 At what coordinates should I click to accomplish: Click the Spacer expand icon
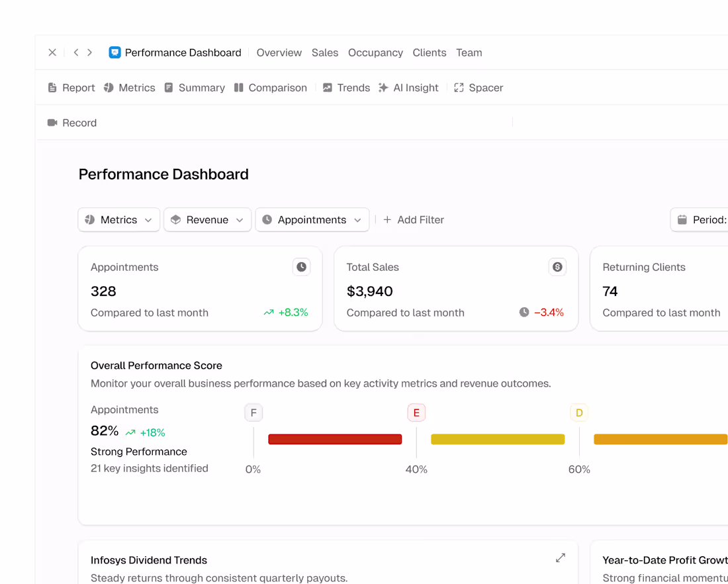[459, 88]
